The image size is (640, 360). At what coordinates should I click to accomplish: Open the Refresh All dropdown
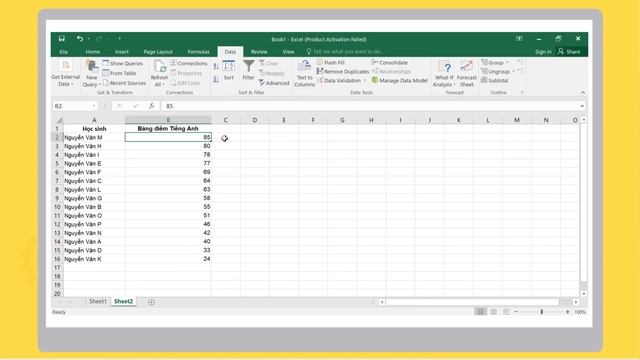[159, 73]
